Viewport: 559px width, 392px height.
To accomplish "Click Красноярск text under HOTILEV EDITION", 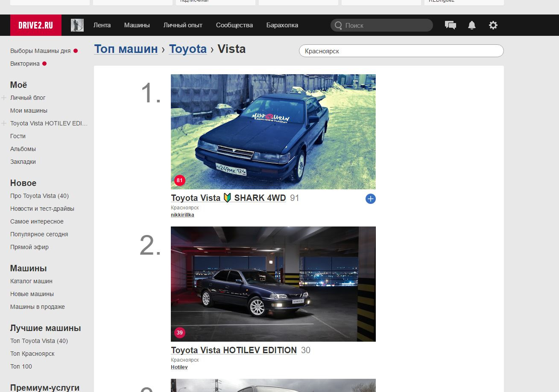I will [185, 360].
